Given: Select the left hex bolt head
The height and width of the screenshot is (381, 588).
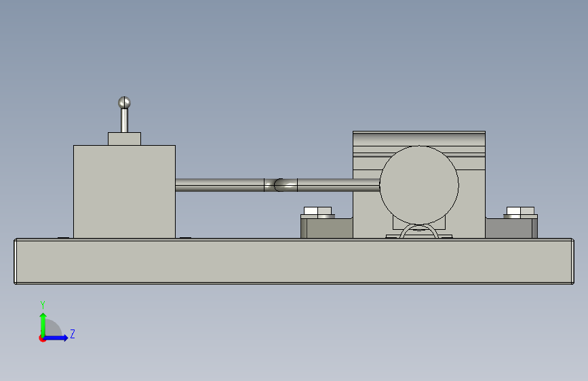Looking at the screenshot, I should (317, 211).
